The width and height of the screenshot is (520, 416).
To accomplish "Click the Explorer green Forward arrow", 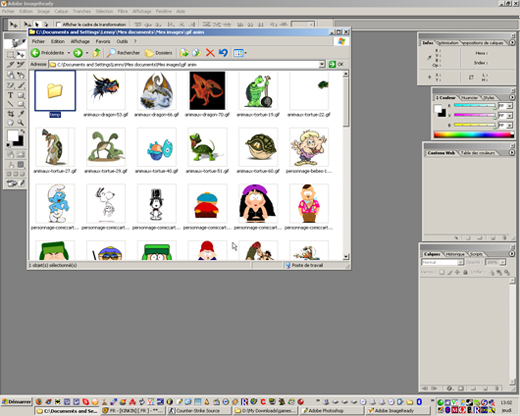I will click(x=78, y=53).
